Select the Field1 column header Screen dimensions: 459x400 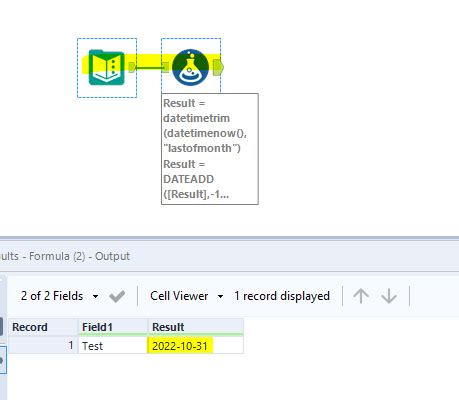pos(113,327)
